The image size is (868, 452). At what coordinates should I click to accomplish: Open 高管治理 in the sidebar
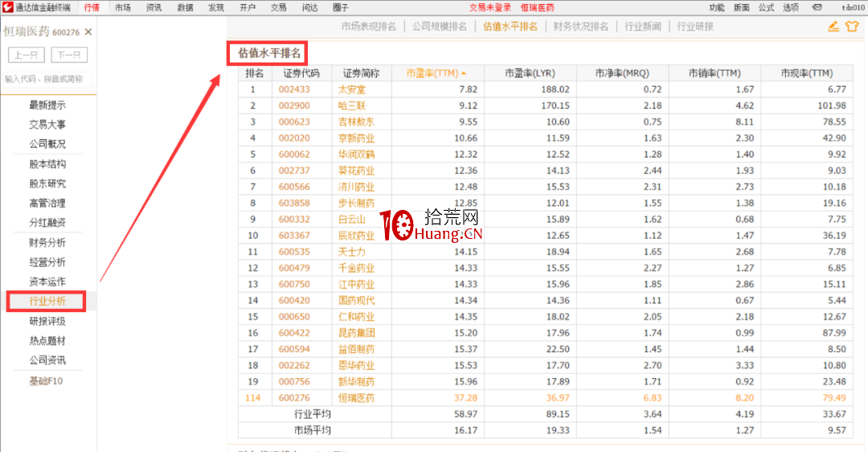(47, 203)
